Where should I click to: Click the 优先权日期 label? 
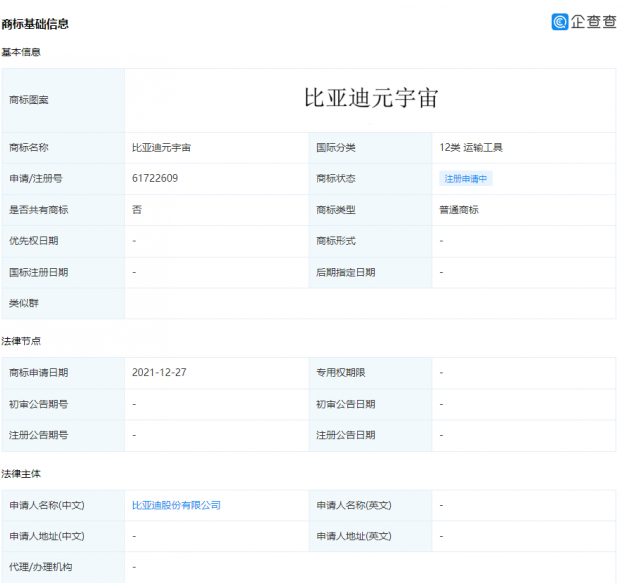coord(34,241)
